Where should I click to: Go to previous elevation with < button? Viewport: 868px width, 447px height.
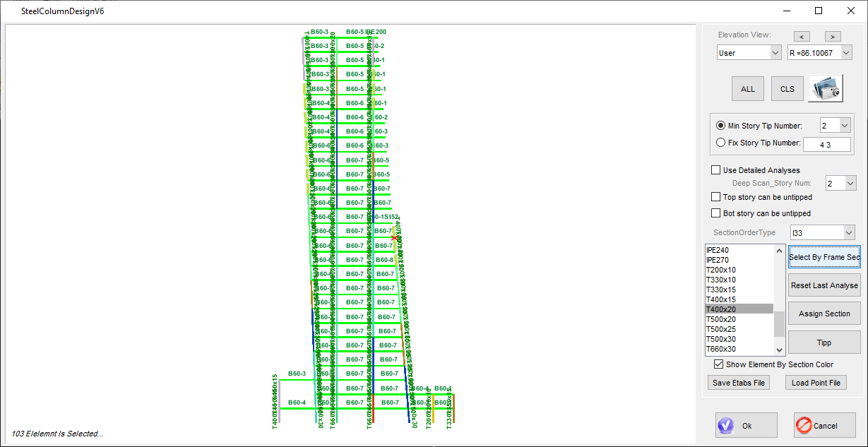pos(801,36)
